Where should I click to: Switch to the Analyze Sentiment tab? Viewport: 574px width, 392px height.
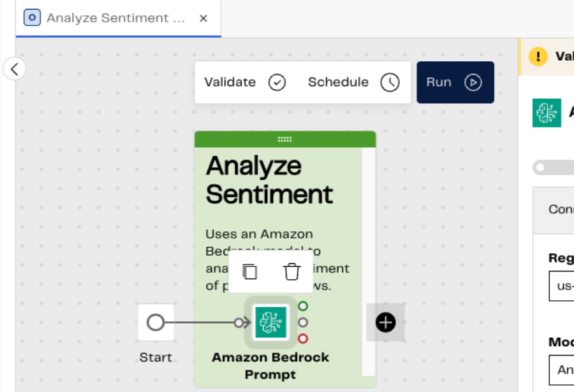(116, 18)
